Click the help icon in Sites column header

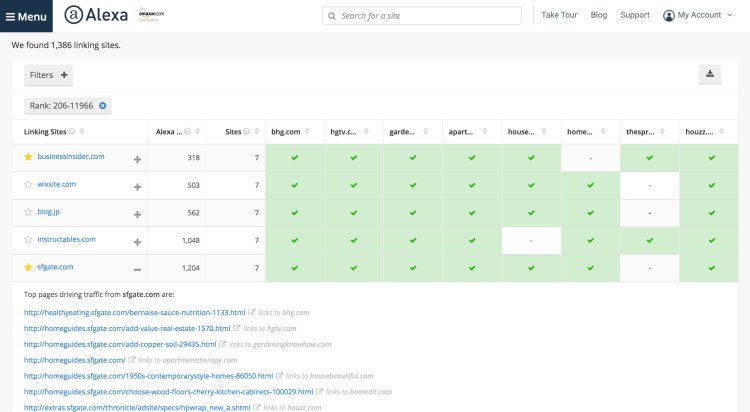[x=248, y=131]
